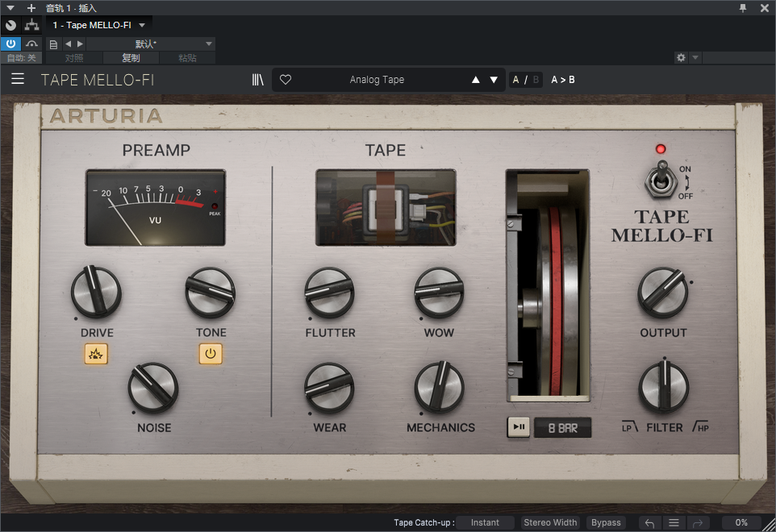Click the LP filter icon
Screen dimensions: 776x532
tap(629, 427)
